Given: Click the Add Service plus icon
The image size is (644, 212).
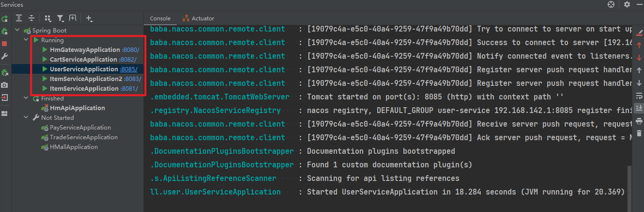Looking at the screenshot, I should pos(89,18).
